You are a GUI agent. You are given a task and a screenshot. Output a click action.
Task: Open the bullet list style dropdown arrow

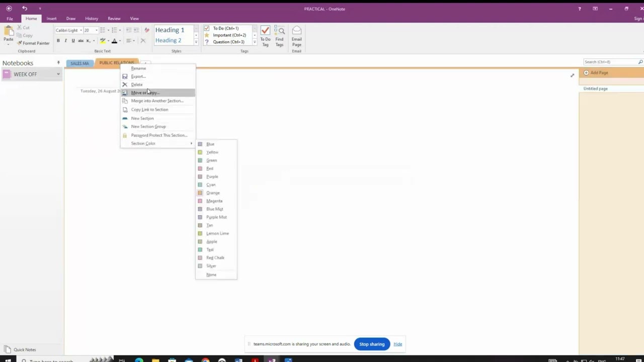click(x=107, y=30)
